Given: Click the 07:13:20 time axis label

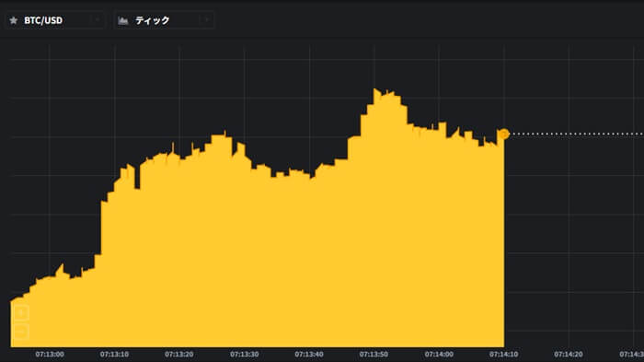Looking at the screenshot, I should click(x=179, y=355).
